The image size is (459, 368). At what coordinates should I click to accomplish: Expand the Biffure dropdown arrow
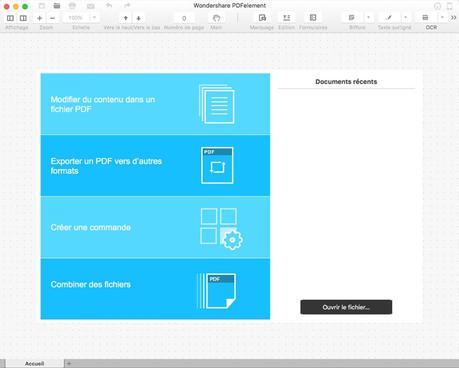369,17
